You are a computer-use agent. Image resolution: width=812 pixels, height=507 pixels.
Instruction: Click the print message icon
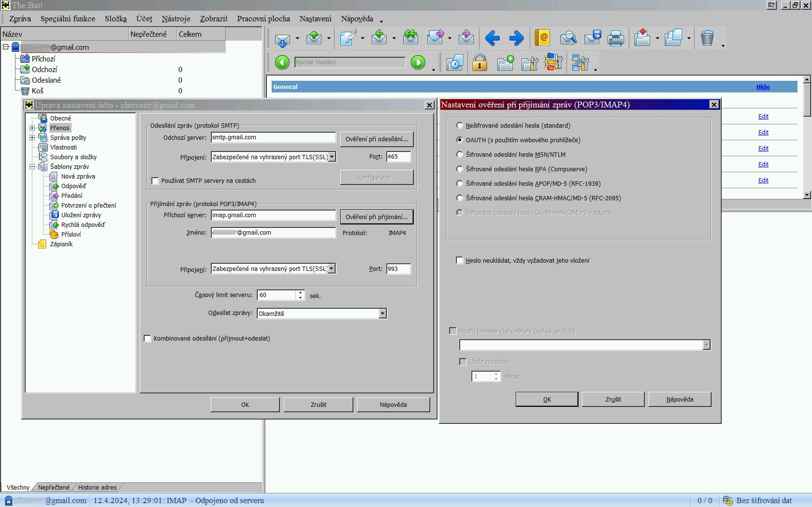click(x=615, y=38)
